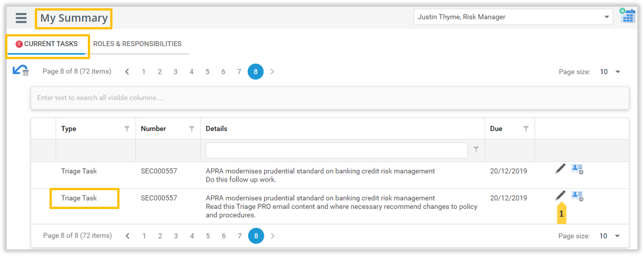Click the search all visible columns field
This screenshot has width=644, height=256.
click(330, 98)
